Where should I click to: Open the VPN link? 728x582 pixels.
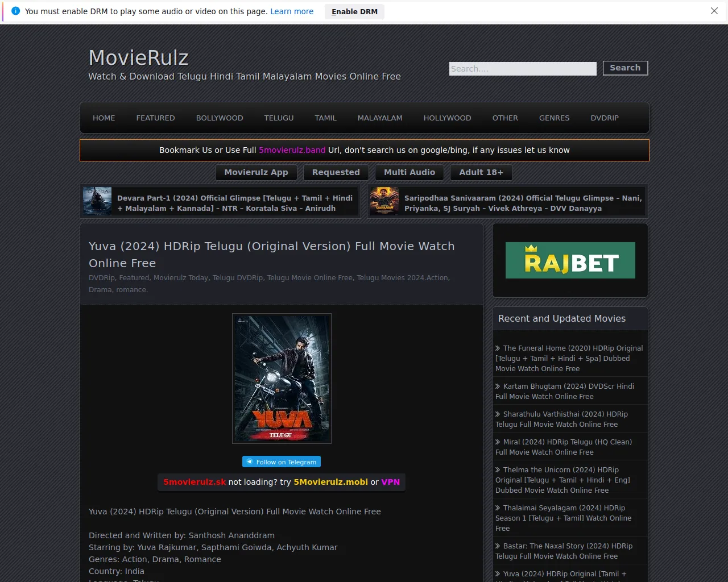[x=390, y=482]
